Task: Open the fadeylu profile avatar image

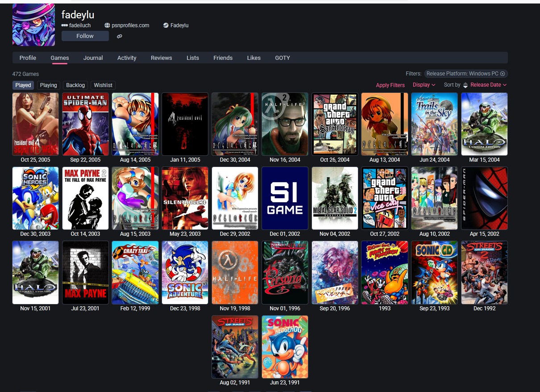Action: (34, 25)
